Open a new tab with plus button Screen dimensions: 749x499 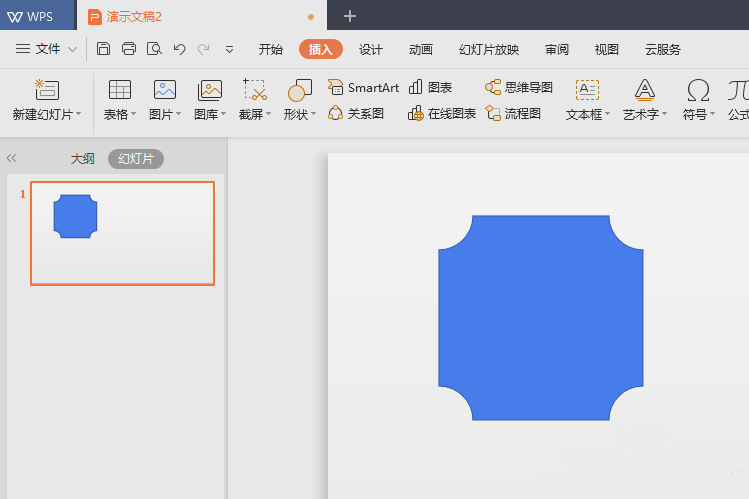349,16
